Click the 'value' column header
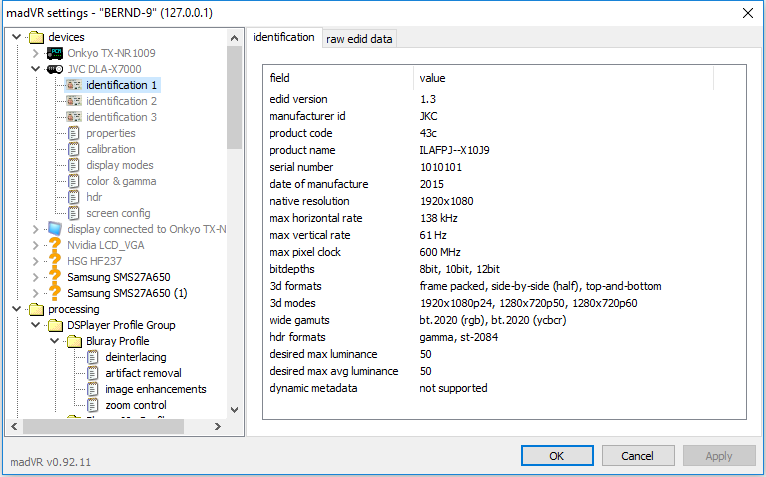The width and height of the screenshot is (766, 477). click(564, 78)
